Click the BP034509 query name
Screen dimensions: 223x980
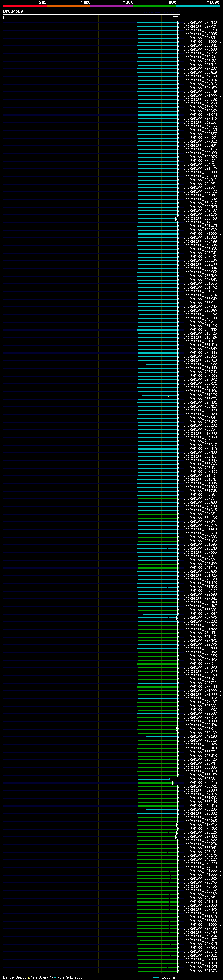(13, 12)
